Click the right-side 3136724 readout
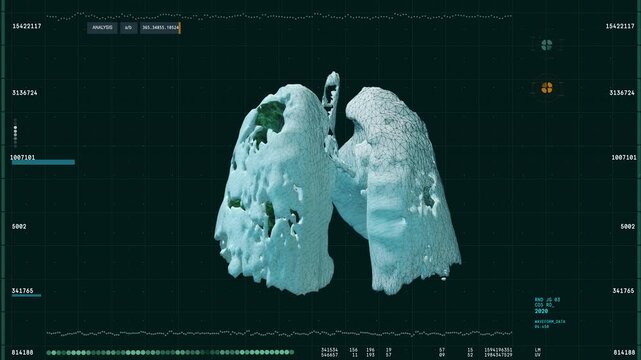This screenshot has height=360, width=641. point(622,93)
